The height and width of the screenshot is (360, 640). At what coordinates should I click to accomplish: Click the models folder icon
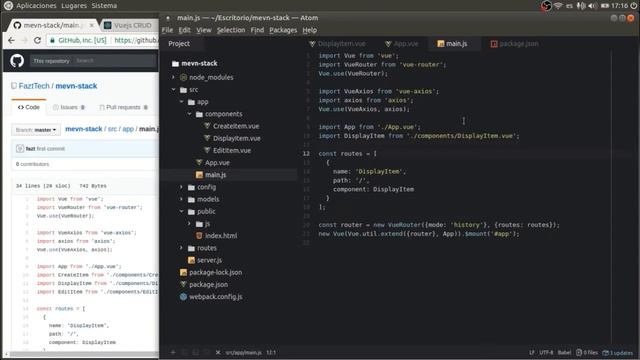(191, 200)
